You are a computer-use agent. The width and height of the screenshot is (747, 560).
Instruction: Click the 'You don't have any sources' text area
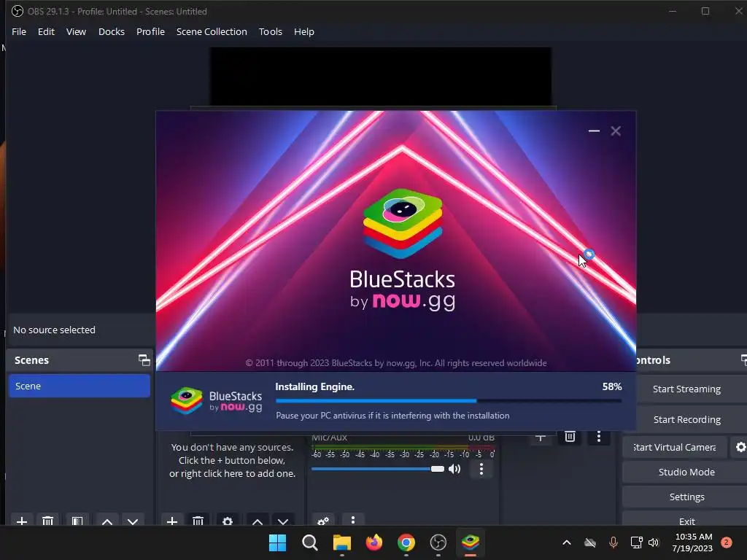[x=232, y=461]
